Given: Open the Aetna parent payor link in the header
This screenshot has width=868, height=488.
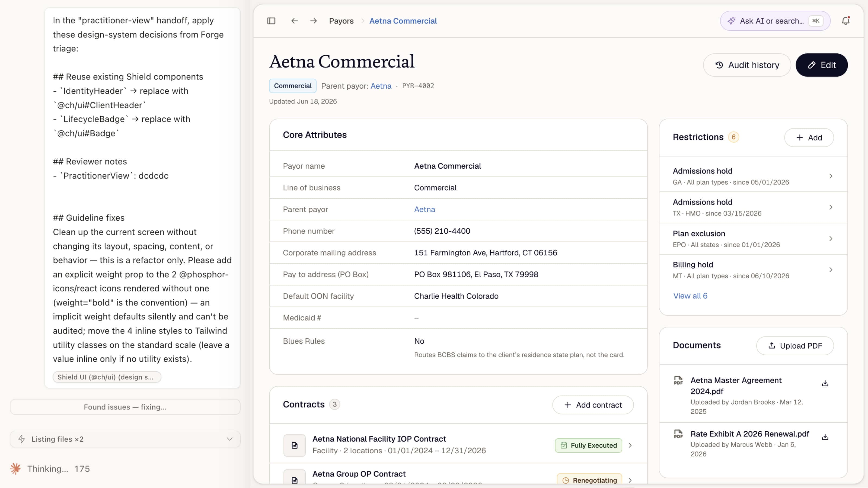Looking at the screenshot, I should 381,86.
